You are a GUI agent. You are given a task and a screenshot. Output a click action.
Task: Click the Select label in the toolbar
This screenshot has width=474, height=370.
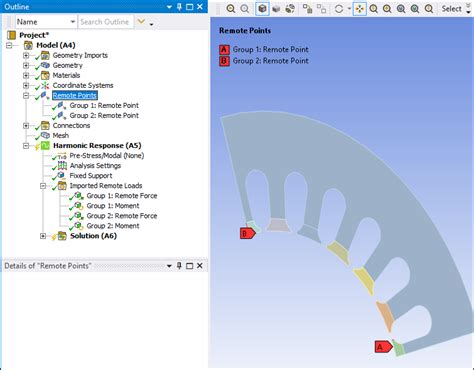click(x=451, y=9)
